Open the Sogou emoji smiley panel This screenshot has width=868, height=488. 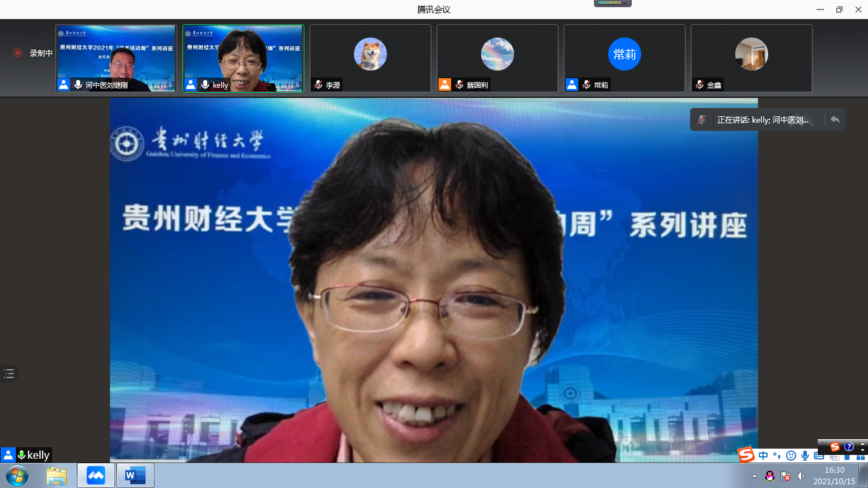[x=790, y=456]
